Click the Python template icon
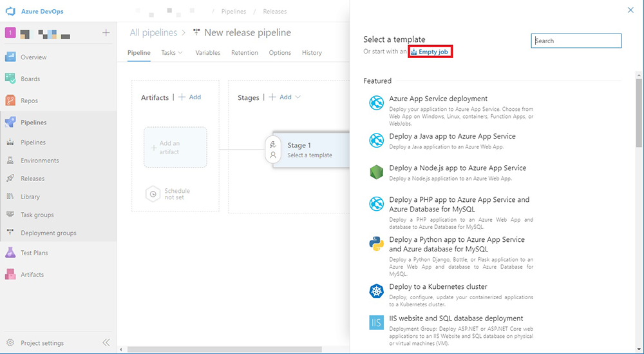 376,244
